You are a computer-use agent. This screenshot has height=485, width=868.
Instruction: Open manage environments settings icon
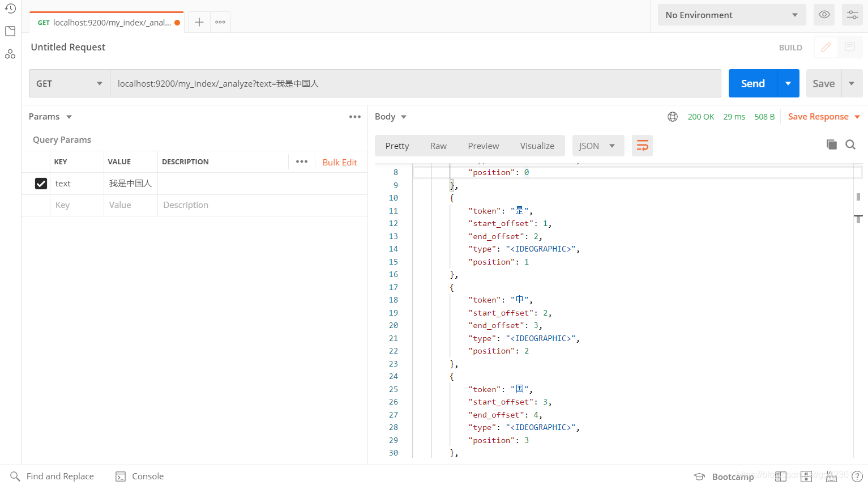click(852, 15)
